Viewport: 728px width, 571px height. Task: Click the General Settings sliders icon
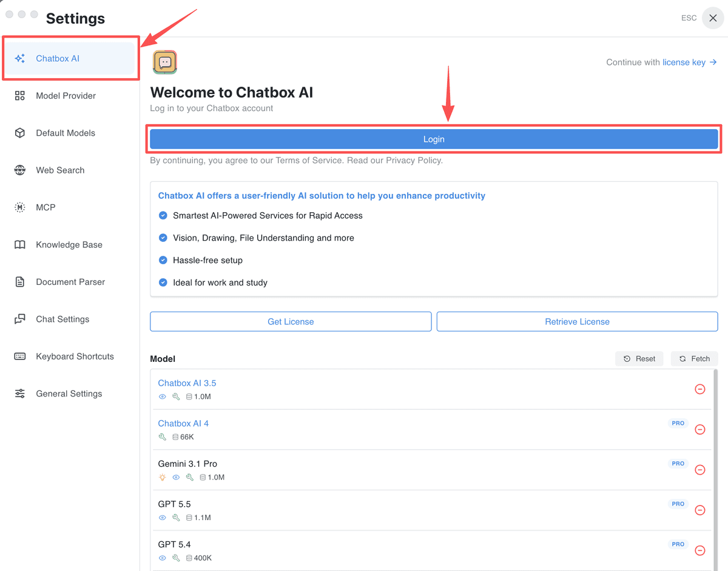[20, 394]
